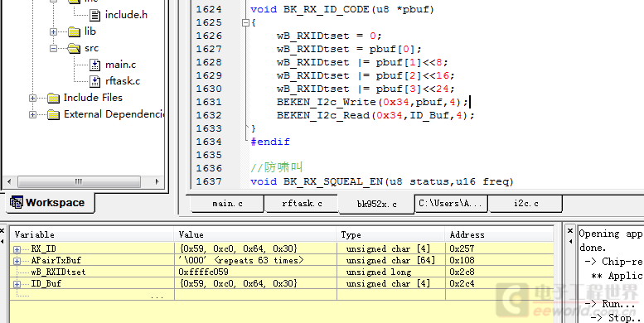The width and height of the screenshot is (644, 323).
Task: Expand the External Dependencies node
Action: click(x=32, y=114)
